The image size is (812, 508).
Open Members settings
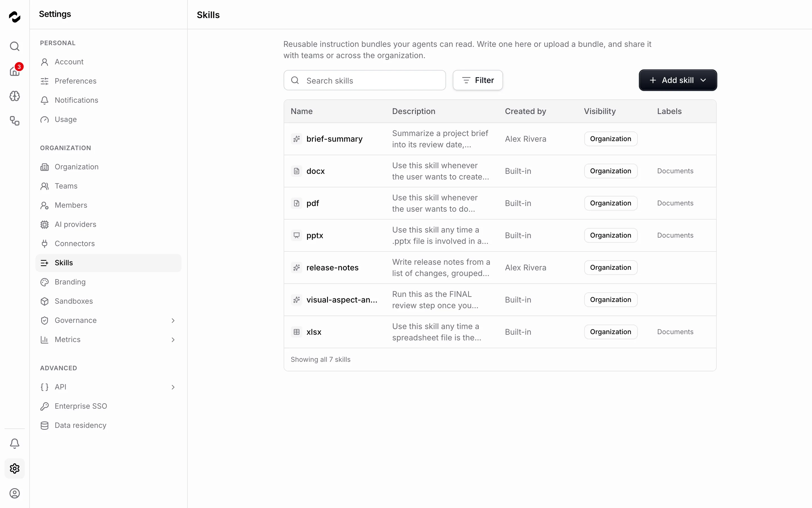[108, 205]
